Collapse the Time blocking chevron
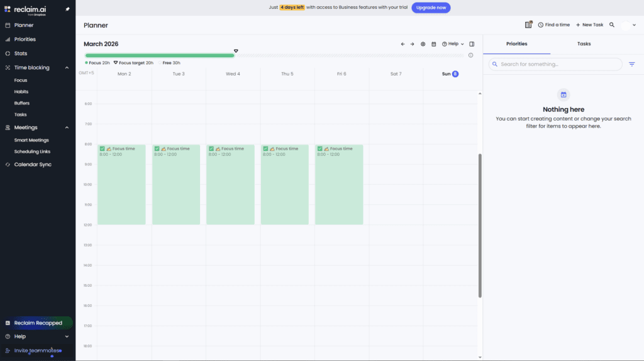Viewport: 644px width, 361px height. click(67, 68)
